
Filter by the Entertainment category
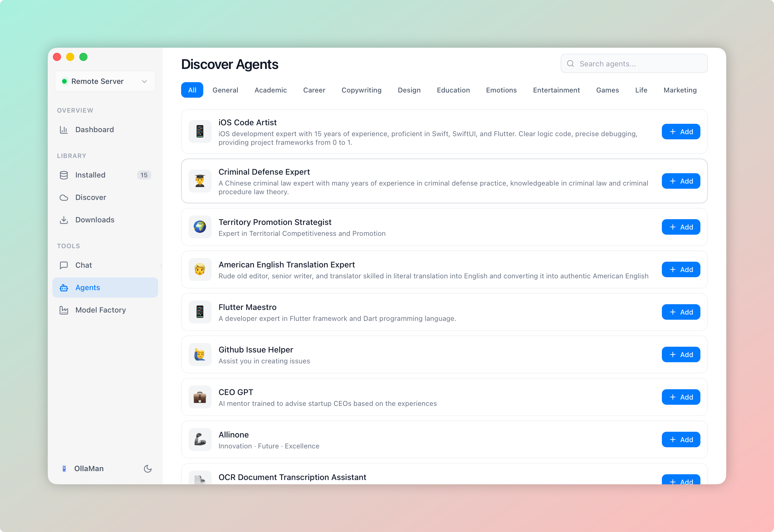pyautogui.click(x=556, y=90)
